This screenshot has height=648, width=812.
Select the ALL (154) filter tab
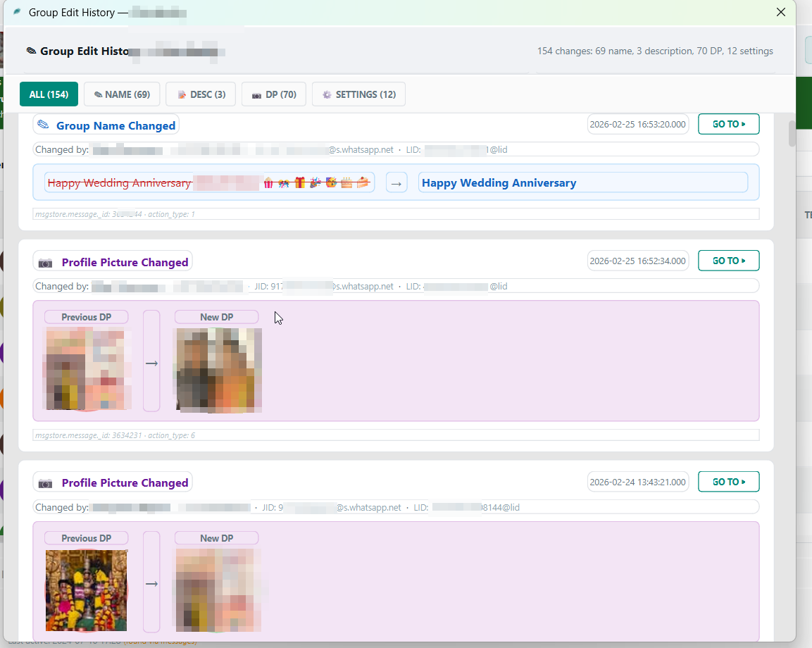(x=49, y=94)
